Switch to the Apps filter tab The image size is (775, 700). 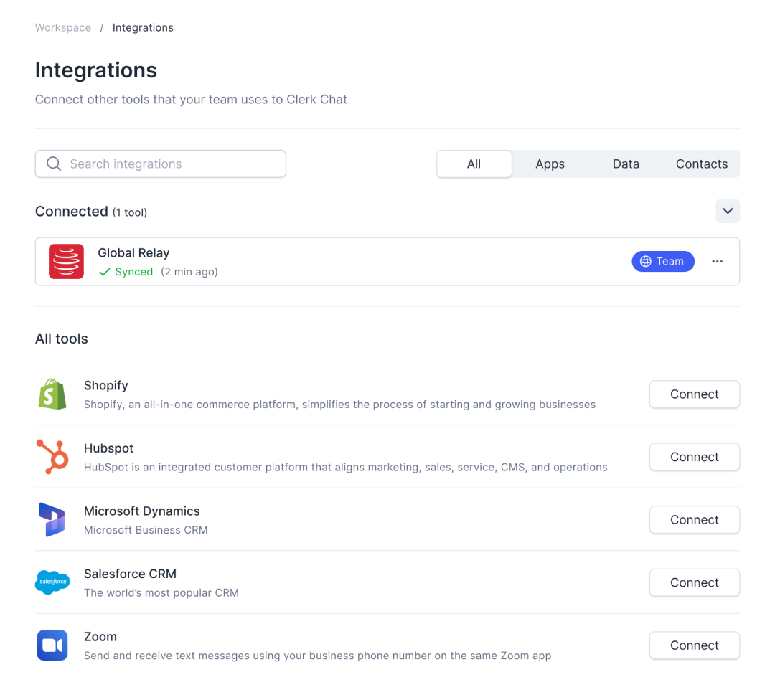click(550, 164)
